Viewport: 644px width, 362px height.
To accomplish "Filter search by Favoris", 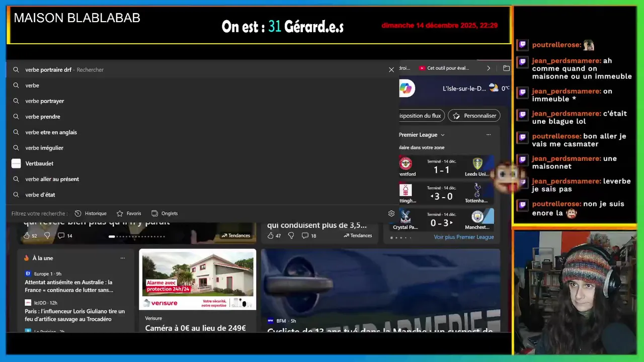I will pos(129,213).
